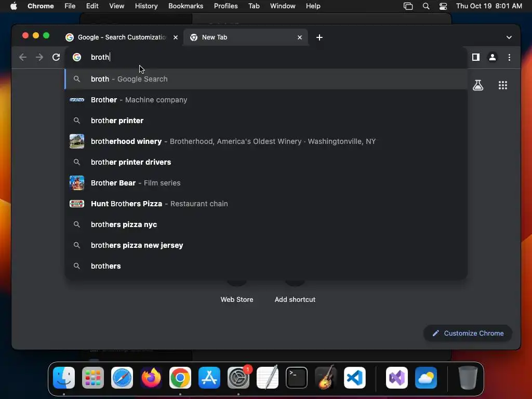Open the Profiles menu
Screen dimensions: 532x399
pyautogui.click(x=225, y=6)
